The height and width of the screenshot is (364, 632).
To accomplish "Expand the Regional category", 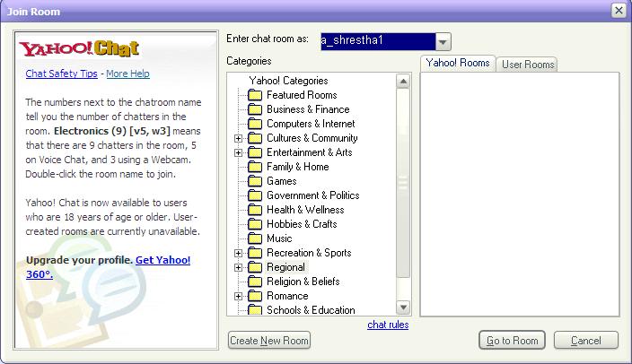I will pyautogui.click(x=238, y=268).
